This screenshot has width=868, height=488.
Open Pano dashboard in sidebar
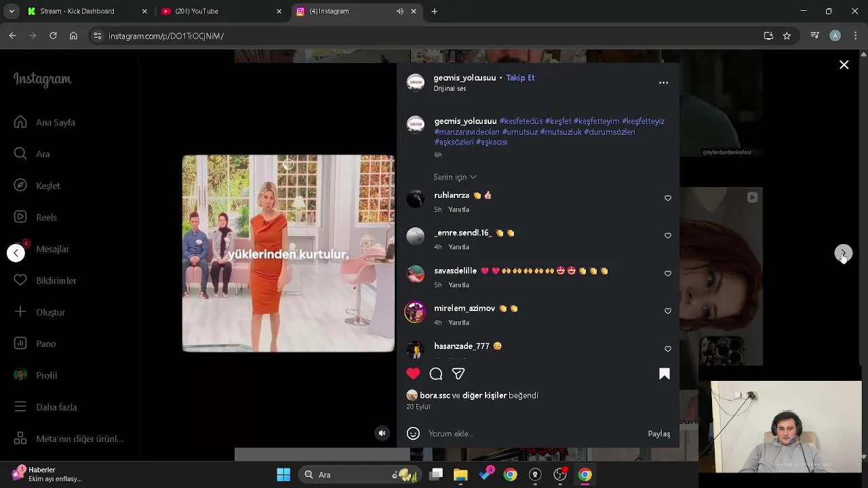[x=35, y=344]
